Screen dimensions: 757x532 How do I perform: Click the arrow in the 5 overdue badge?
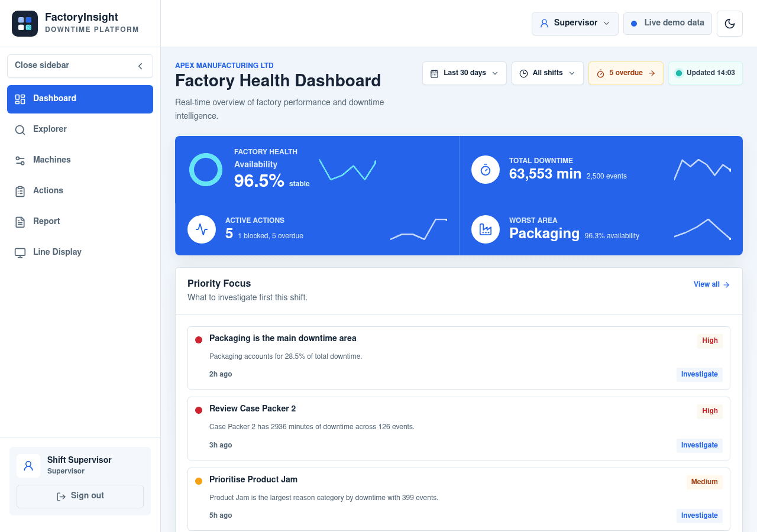(x=652, y=73)
